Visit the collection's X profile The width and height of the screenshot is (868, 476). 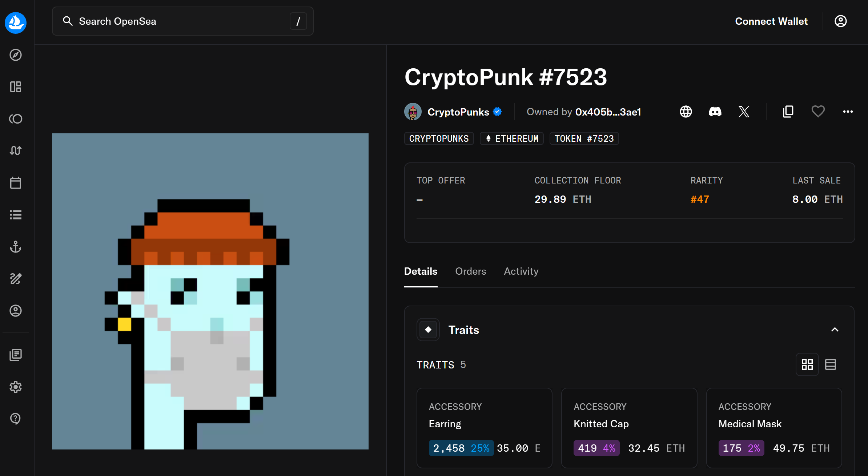tap(744, 112)
